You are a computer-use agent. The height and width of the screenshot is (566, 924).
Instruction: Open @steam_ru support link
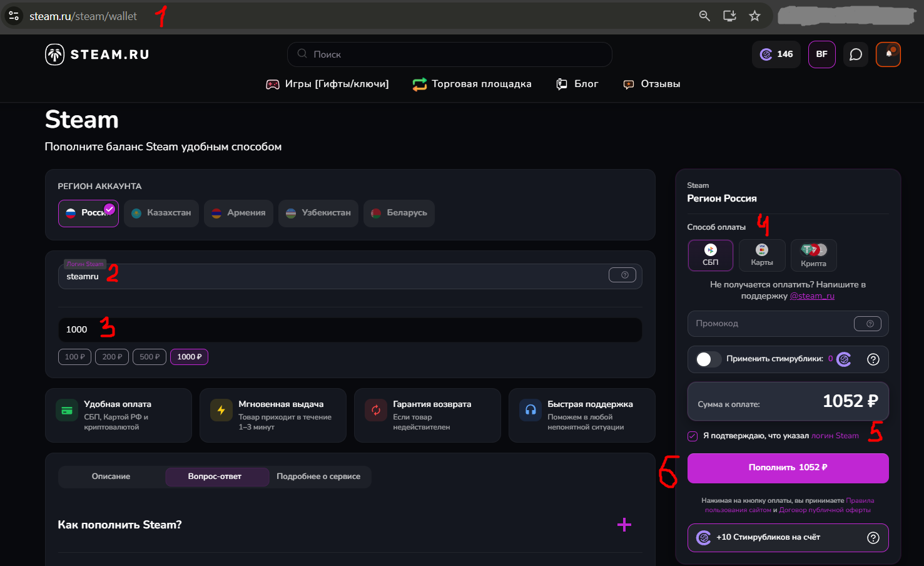[x=812, y=296]
